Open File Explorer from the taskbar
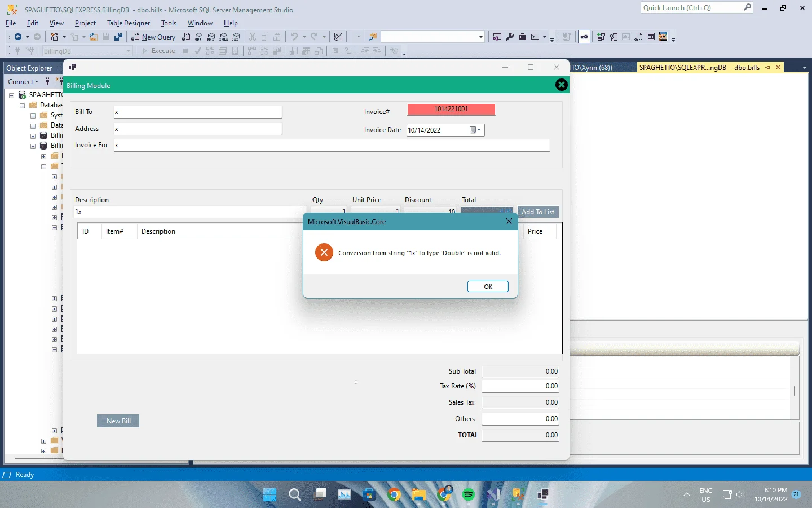 (x=419, y=495)
